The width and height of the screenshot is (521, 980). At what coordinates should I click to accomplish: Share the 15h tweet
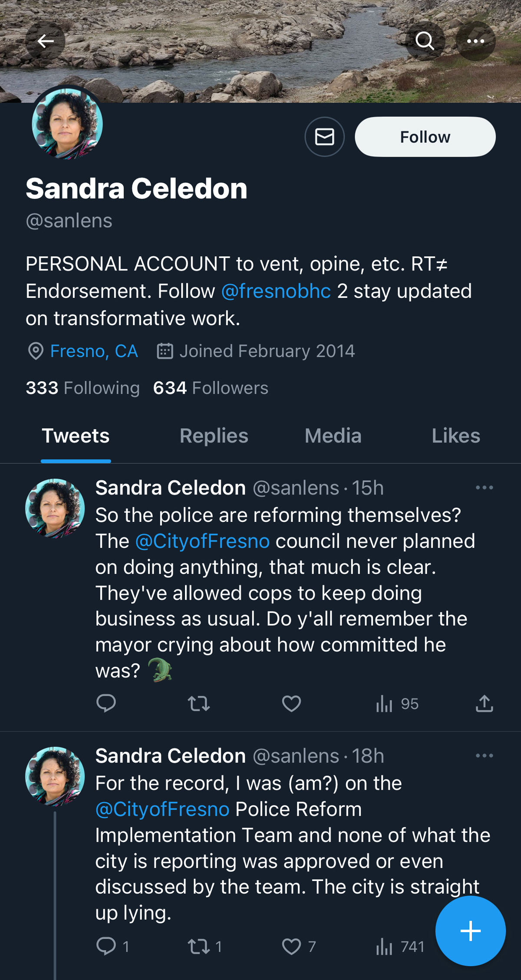[x=484, y=703]
